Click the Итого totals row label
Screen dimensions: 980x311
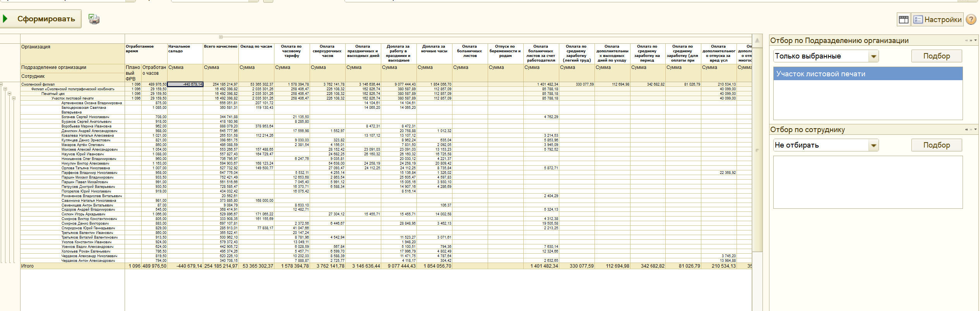(27, 266)
